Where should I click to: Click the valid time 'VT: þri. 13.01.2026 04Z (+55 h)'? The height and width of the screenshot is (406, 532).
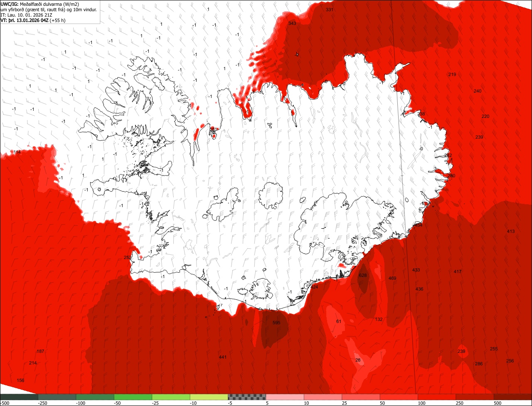pyautogui.click(x=33, y=20)
